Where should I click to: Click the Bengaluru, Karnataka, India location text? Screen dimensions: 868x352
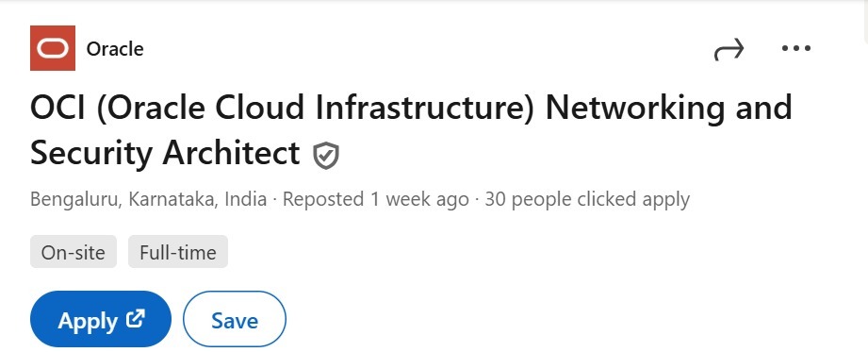click(148, 199)
